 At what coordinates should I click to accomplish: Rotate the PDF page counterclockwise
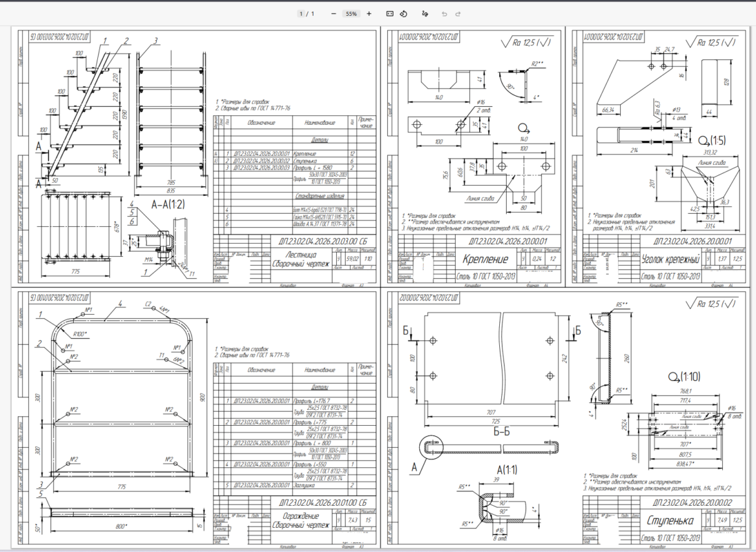point(404,14)
